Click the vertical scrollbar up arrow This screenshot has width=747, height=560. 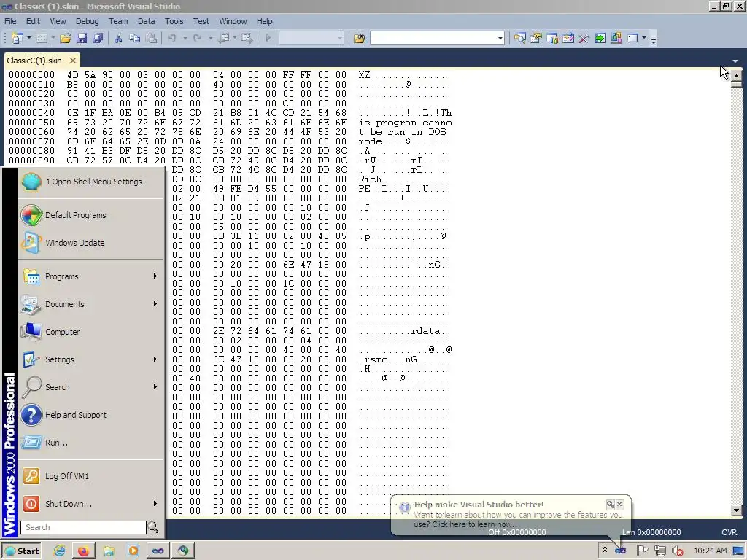[x=736, y=75]
